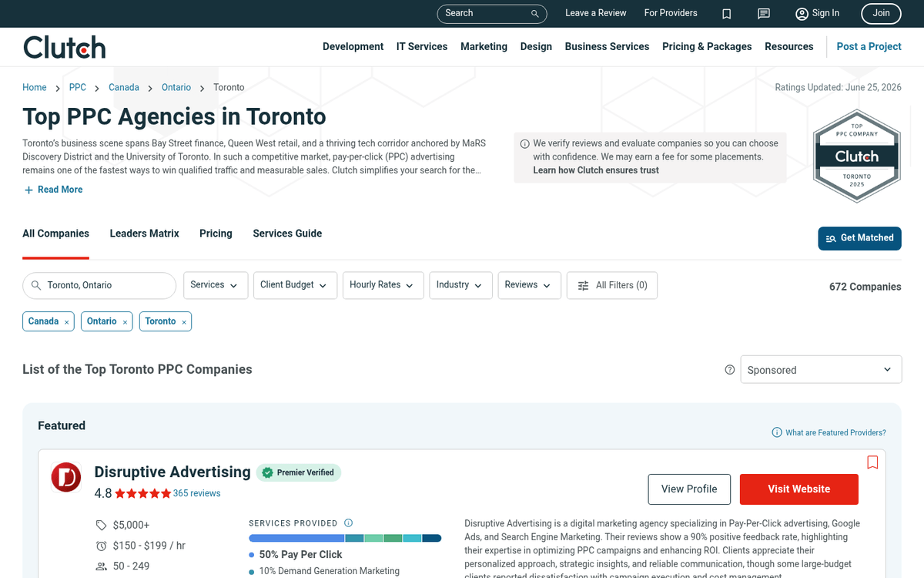The width and height of the screenshot is (924, 578).
Task: Click the Sign In user icon
Action: click(x=802, y=13)
